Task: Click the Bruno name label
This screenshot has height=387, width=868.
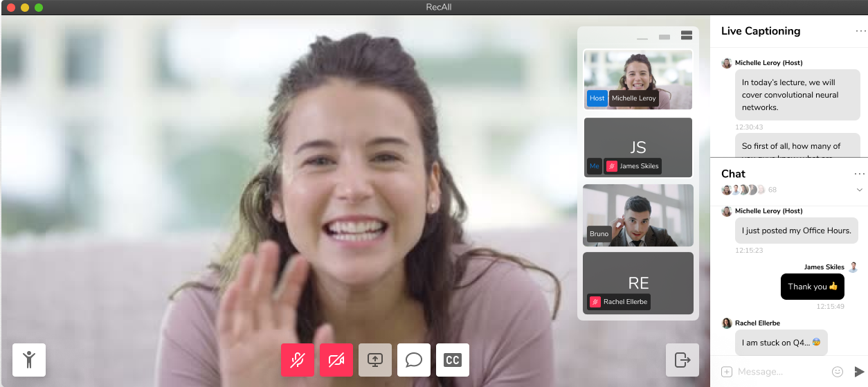Action: [x=599, y=234]
